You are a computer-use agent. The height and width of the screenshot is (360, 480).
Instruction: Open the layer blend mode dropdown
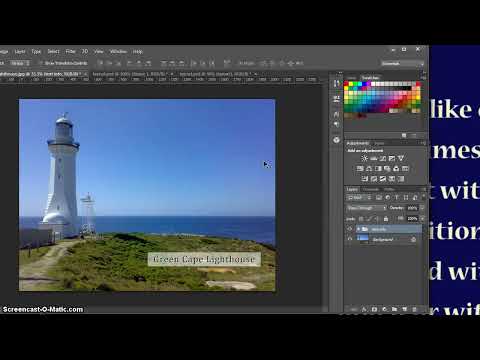click(367, 208)
